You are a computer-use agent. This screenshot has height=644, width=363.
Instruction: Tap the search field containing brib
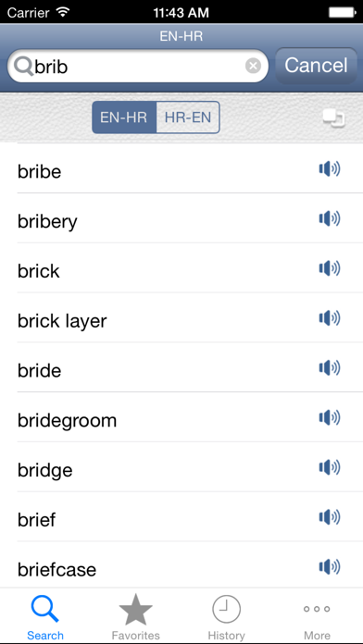138,66
